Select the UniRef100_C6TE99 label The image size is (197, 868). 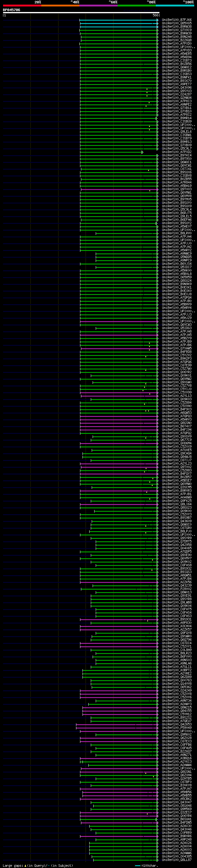click(177, 365)
